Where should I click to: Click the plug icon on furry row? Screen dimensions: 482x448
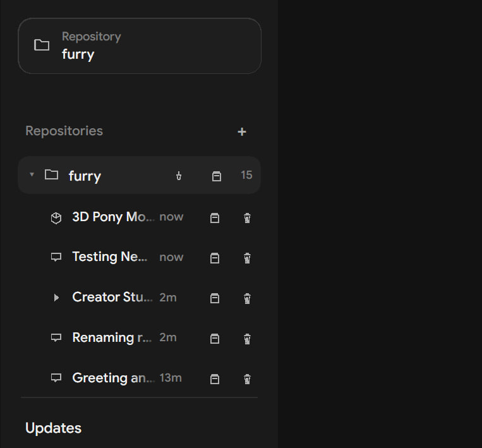[179, 176]
